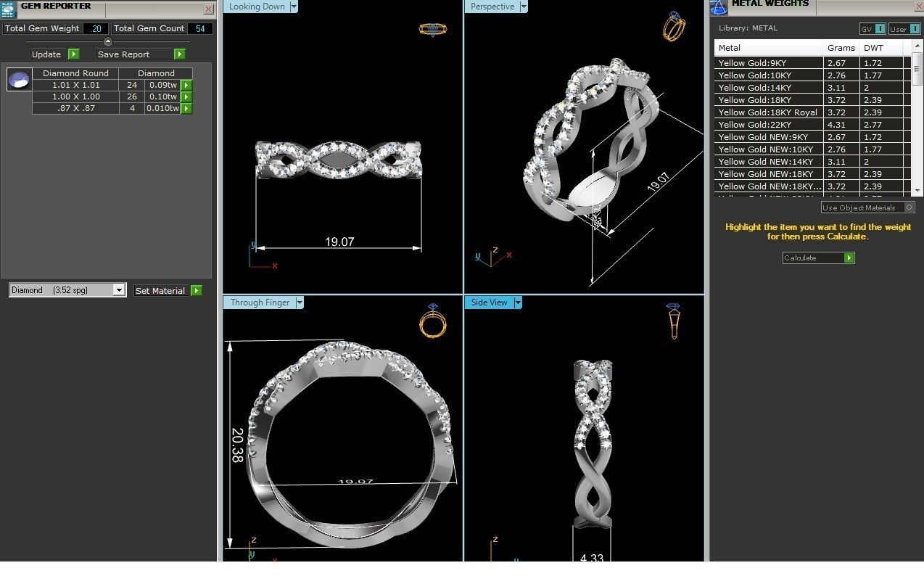924x576 pixels.
Task: Select the Looking Down viewport label
Action: pyautogui.click(x=257, y=7)
